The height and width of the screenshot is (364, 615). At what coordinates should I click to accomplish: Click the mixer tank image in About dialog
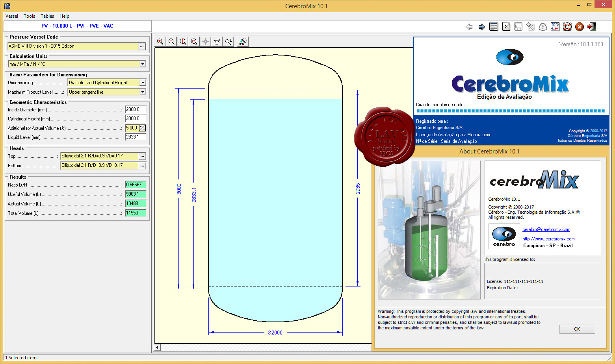coord(429,230)
